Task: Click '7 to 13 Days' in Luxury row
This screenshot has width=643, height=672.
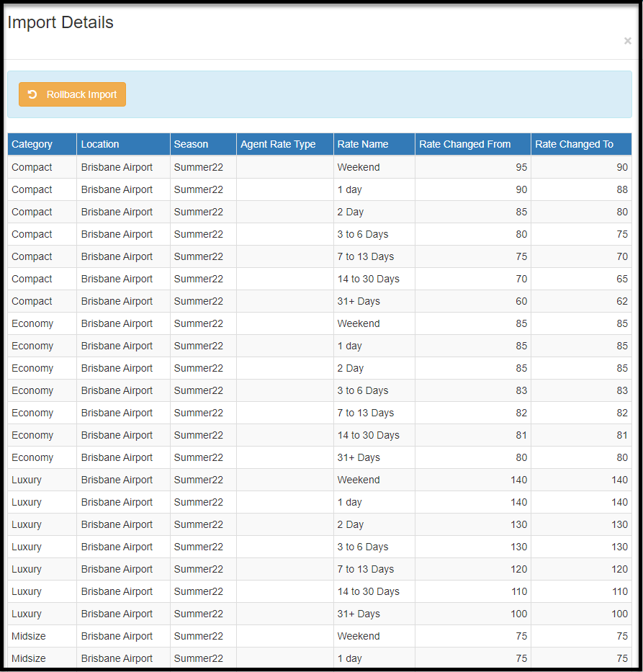Action: point(365,569)
